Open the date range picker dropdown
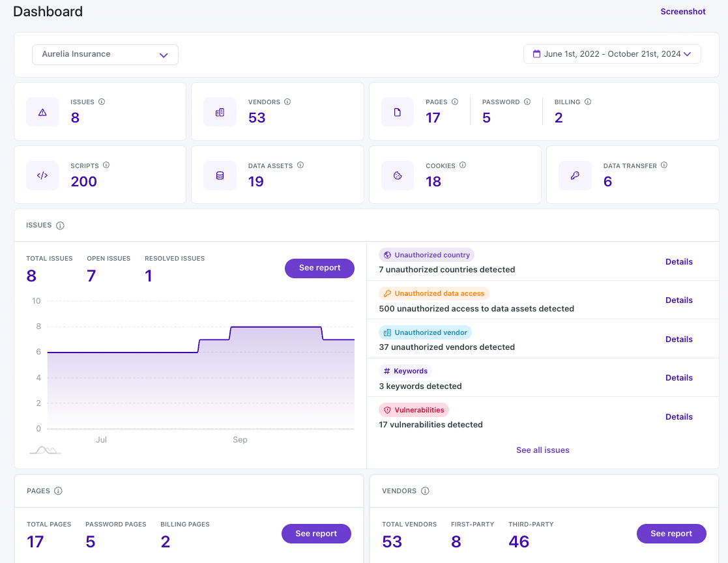This screenshot has width=728, height=563. coord(612,54)
